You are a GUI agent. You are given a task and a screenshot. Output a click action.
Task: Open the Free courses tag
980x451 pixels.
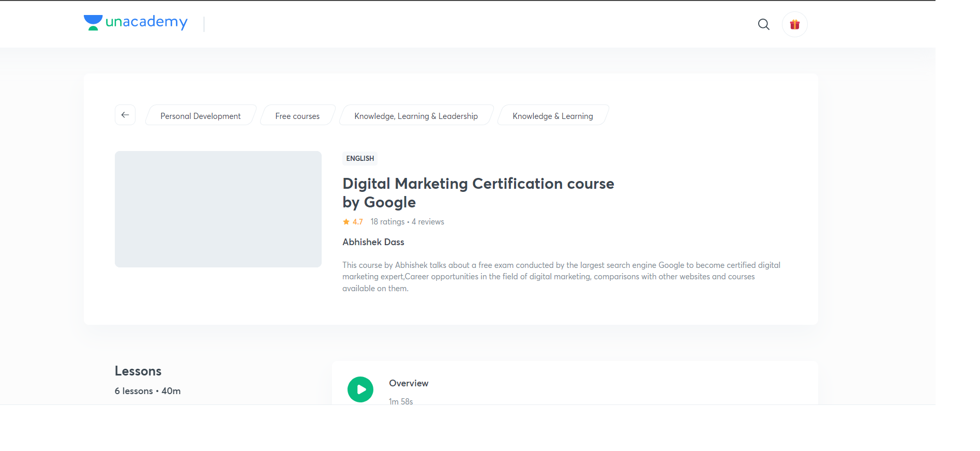click(297, 116)
